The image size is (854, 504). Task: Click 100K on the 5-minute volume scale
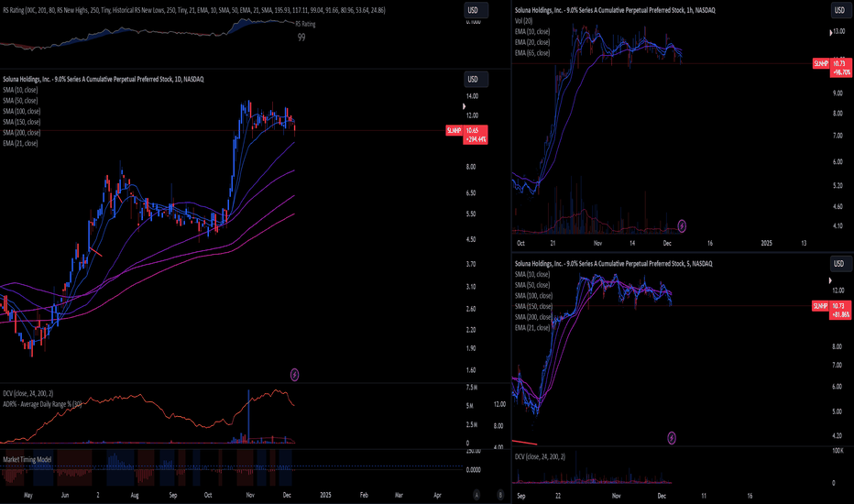[x=838, y=451]
